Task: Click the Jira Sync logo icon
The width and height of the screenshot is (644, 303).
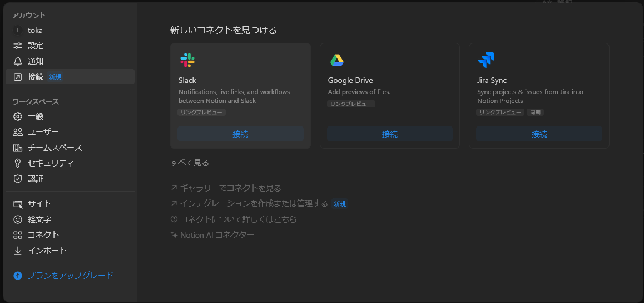Action: coord(486,61)
